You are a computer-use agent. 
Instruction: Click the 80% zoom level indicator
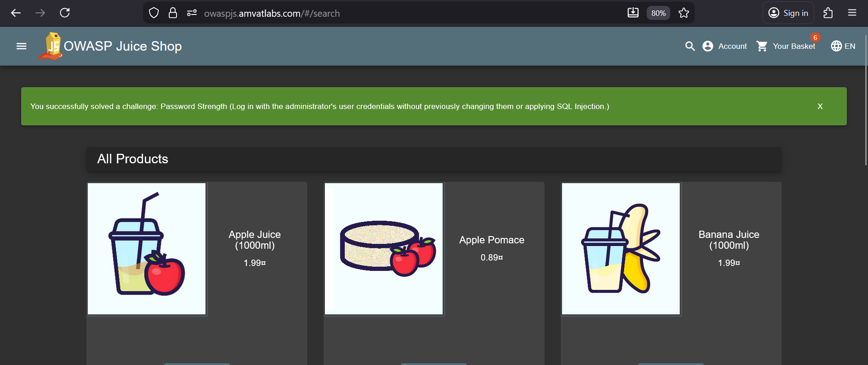[x=658, y=13]
